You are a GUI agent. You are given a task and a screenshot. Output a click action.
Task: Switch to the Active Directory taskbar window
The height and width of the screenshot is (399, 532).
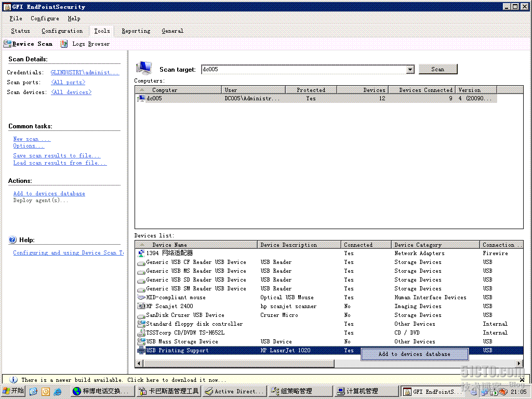tap(234, 391)
